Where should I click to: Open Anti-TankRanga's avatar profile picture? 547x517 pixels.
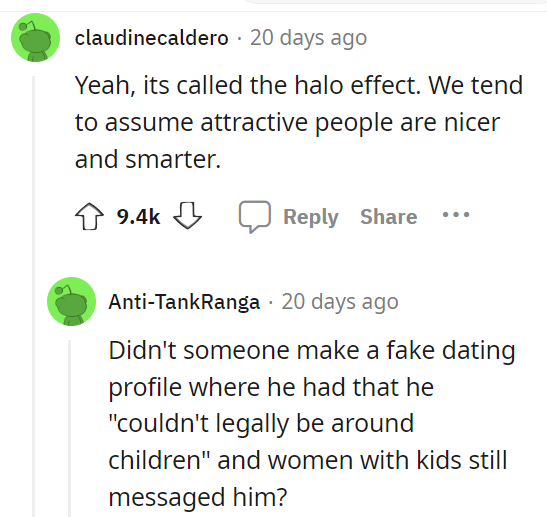click(x=72, y=301)
